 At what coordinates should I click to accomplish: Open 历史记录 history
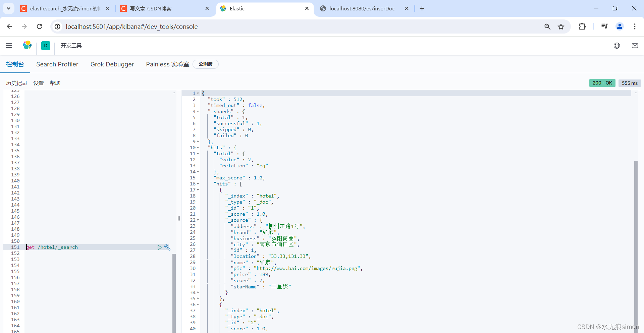[17, 83]
